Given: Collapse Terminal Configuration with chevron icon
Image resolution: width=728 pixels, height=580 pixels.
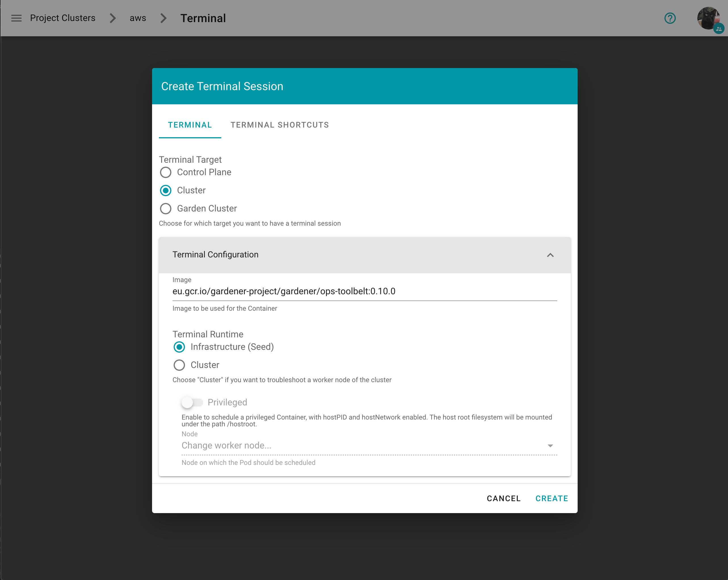Looking at the screenshot, I should coord(550,255).
